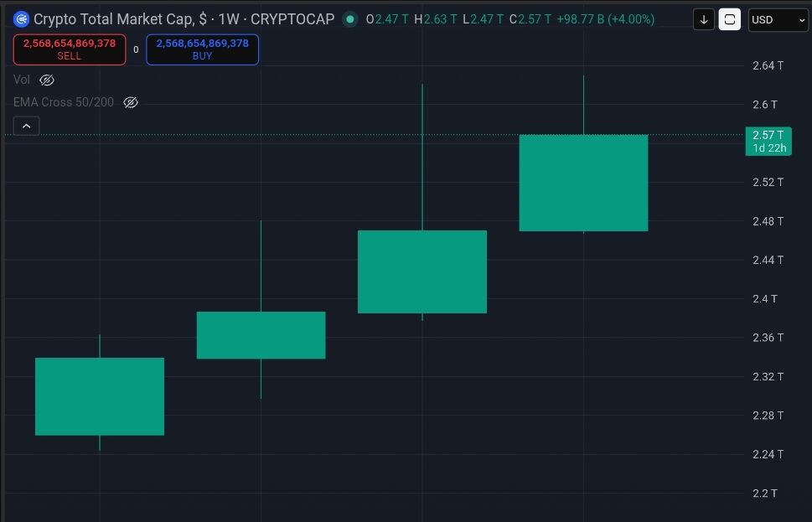The image size is (812, 522).
Task: Click the +98.77 B (+4.00%) change value
Action: click(605, 19)
